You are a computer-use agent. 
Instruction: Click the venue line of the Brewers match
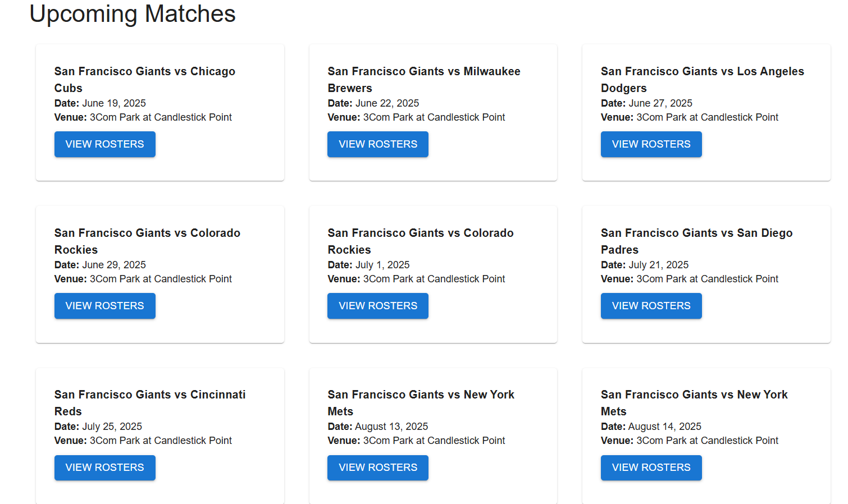(416, 117)
